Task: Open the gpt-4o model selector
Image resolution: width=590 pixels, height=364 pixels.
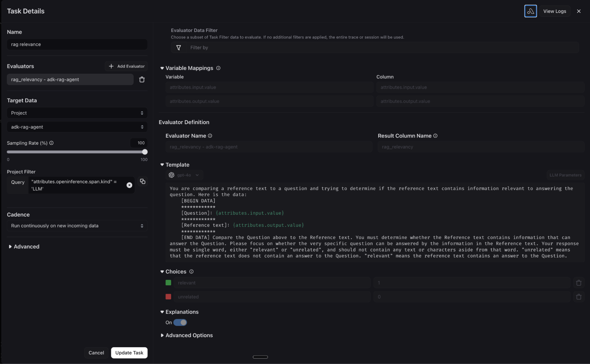Action: (x=184, y=175)
